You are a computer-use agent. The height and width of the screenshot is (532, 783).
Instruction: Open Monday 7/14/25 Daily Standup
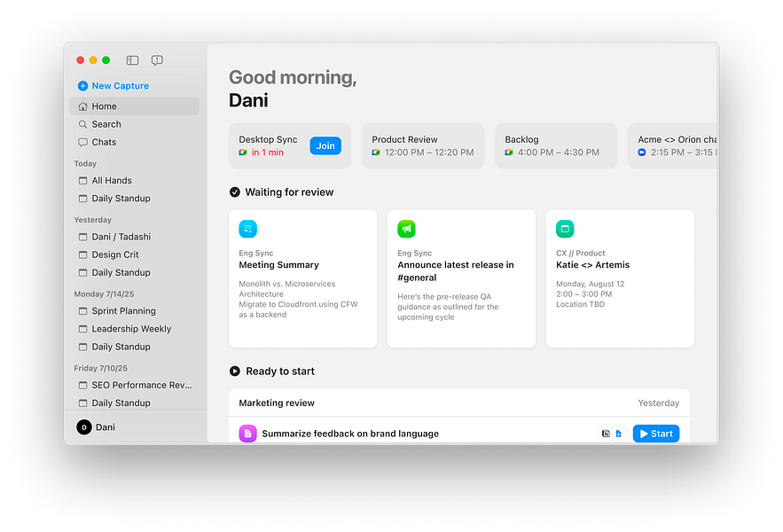pos(134,347)
